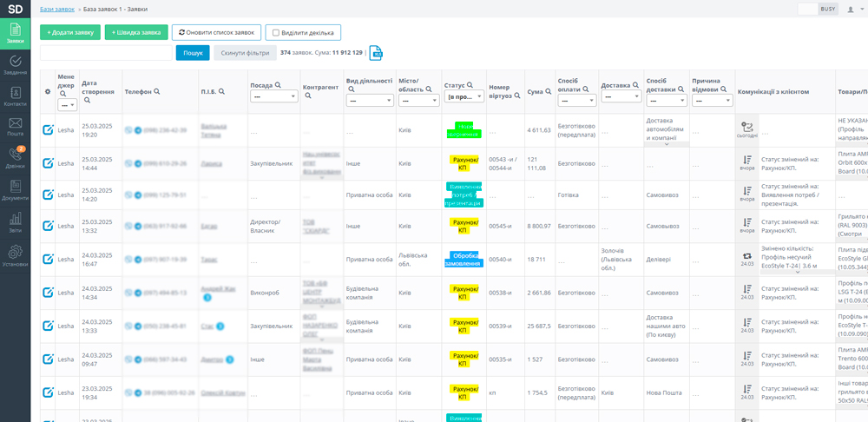Image resolution: width=868 pixels, height=422 pixels.
Task: Edit the request created 24.03.2025 09:47
Action: click(x=48, y=359)
